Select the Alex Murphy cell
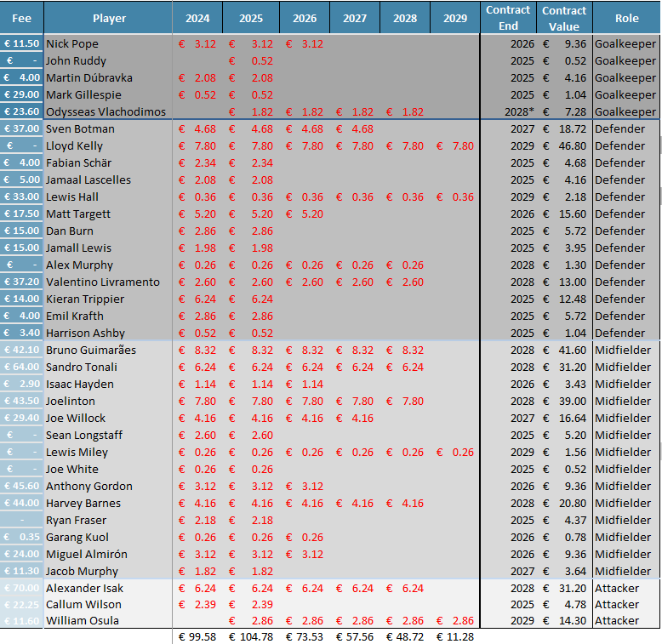The width and height of the screenshot is (662, 644). point(108,265)
